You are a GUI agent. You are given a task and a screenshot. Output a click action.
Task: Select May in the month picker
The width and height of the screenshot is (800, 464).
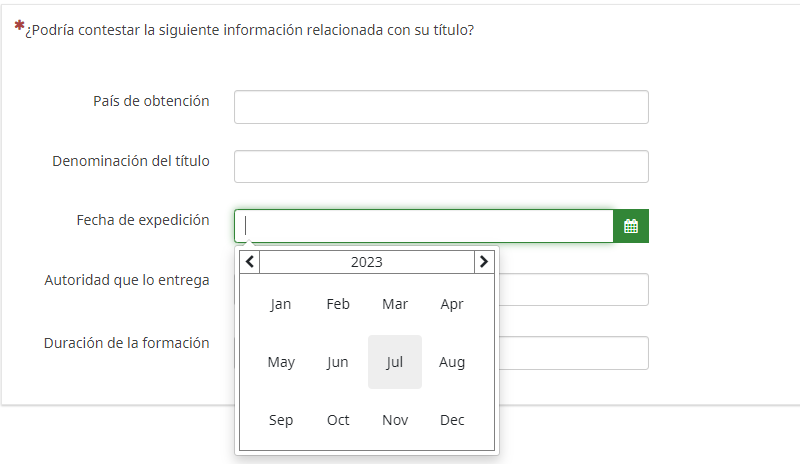pyautogui.click(x=281, y=362)
